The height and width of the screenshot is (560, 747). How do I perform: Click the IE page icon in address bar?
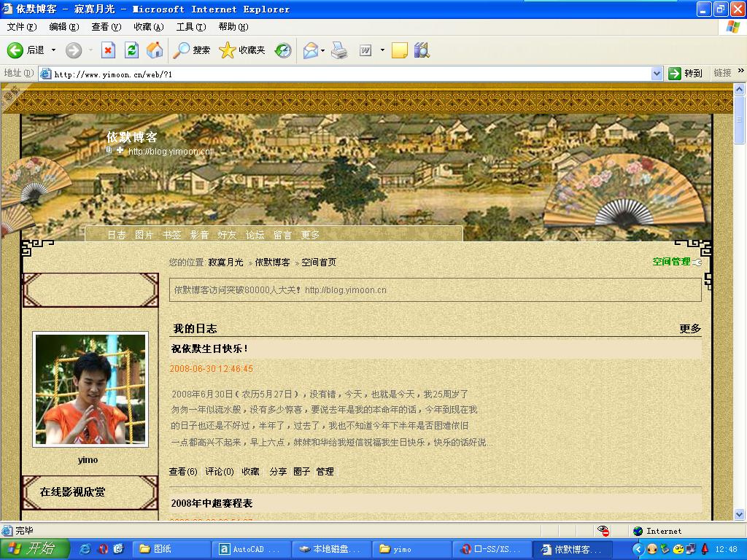pyautogui.click(x=46, y=74)
